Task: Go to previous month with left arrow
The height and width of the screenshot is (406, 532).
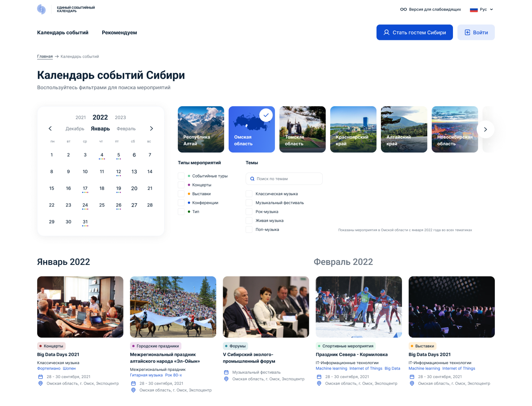Action: [x=50, y=128]
